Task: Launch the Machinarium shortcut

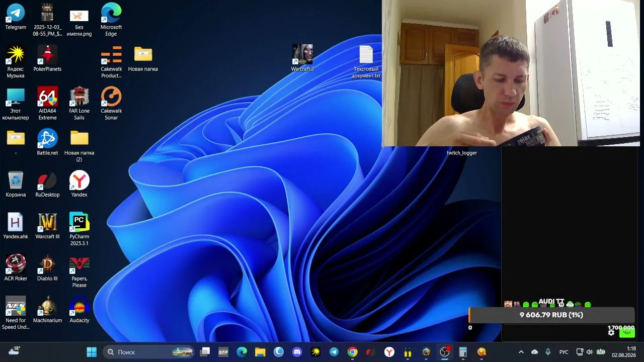Action: point(47,310)
